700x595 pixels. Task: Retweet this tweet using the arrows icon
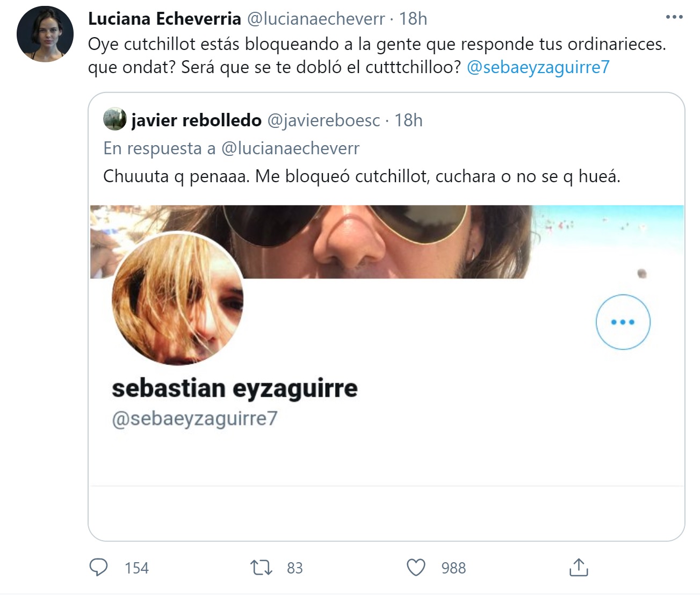pos(262,567)
